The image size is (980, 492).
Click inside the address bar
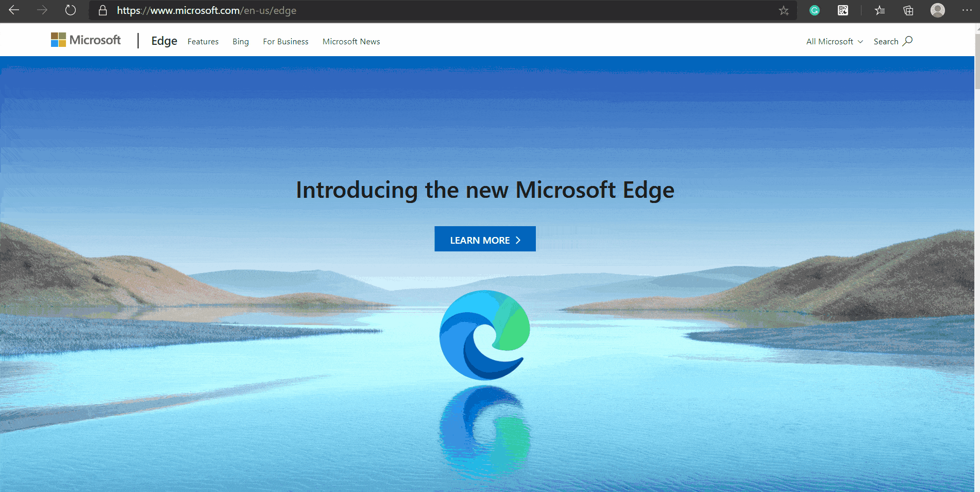pyautogui.click(x=361, y=10)
